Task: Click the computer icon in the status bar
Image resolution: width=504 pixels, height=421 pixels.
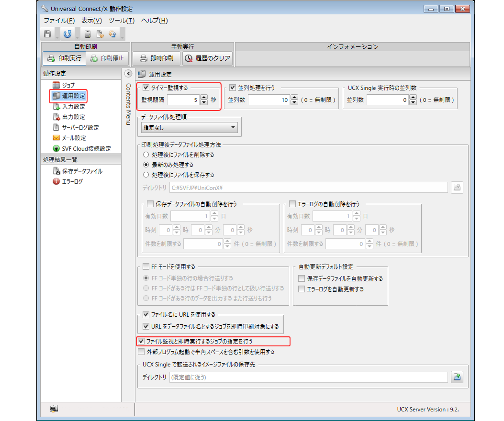Action: pos(54,409)
